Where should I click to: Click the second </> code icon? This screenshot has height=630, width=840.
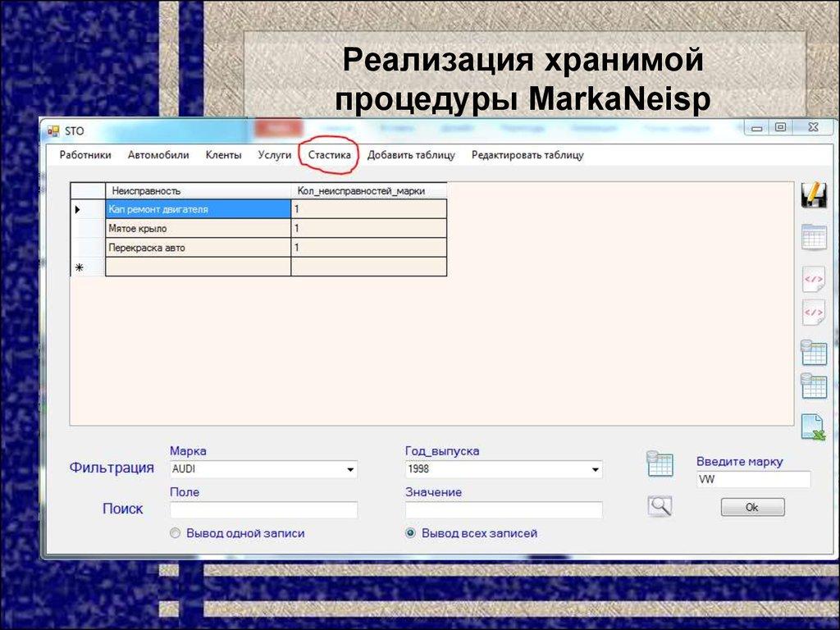(812, 313)
